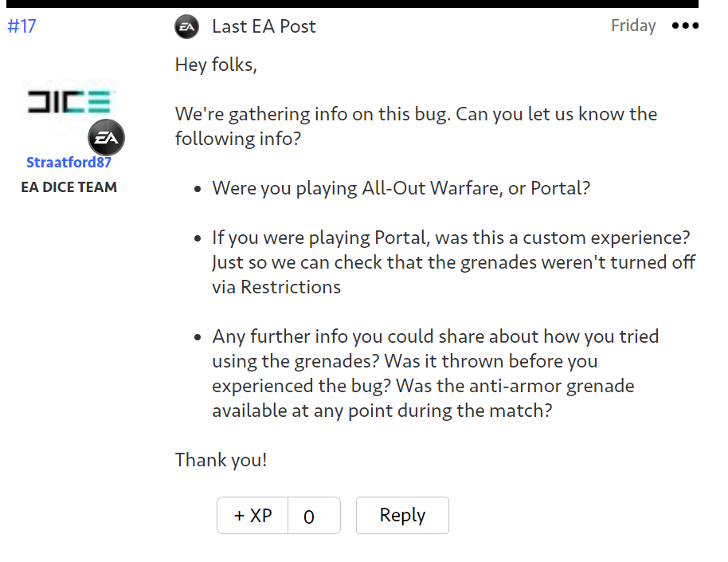Open the Straatford87 user profile

pyautogui.click(x=68, y=163)
